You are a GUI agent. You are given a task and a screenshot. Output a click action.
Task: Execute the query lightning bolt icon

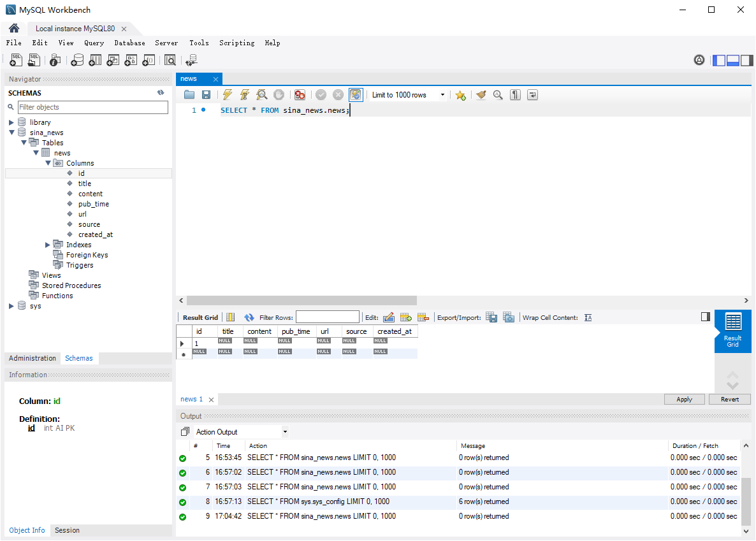[227, 95]
